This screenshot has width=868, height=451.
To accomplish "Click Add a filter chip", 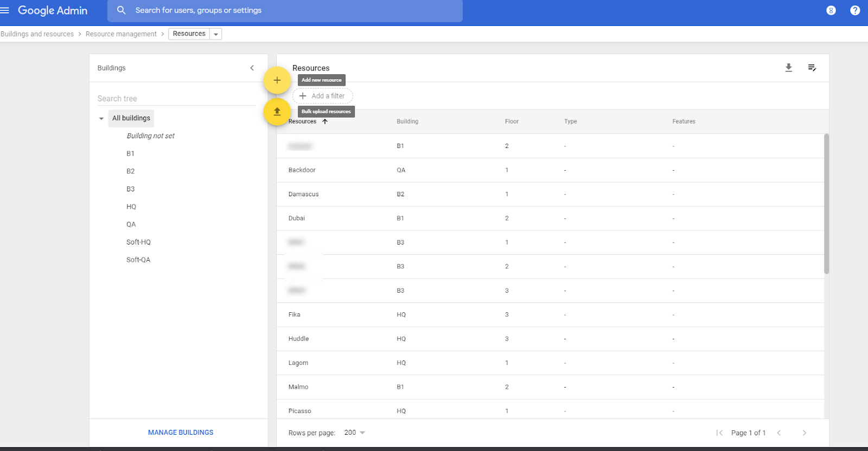I will point(323,96).
